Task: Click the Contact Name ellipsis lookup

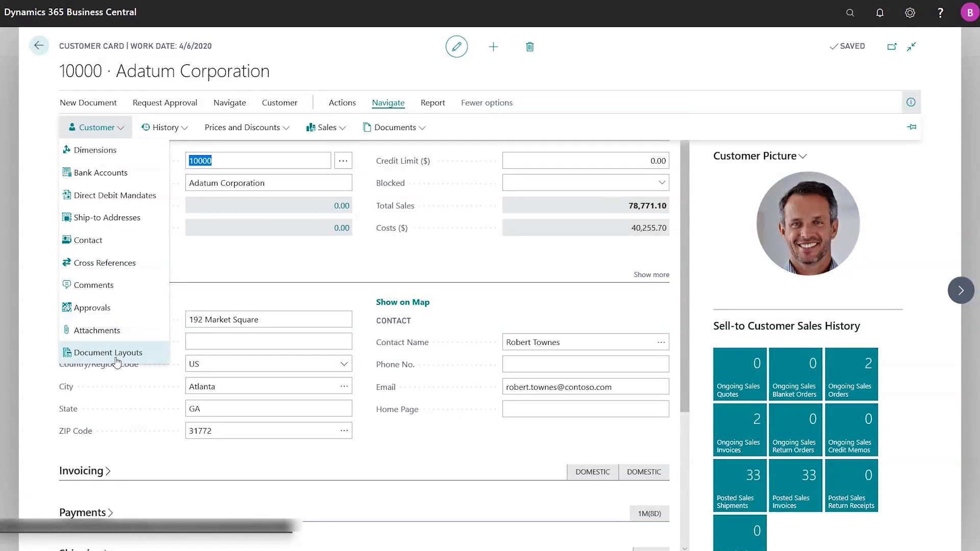Action: click(x=660, y=342)
